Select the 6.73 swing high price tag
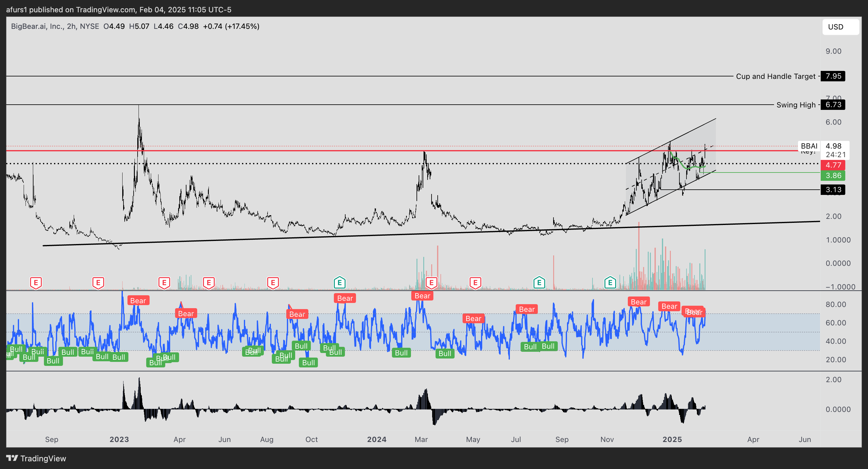The image size is (868, 469). (833, 105)
